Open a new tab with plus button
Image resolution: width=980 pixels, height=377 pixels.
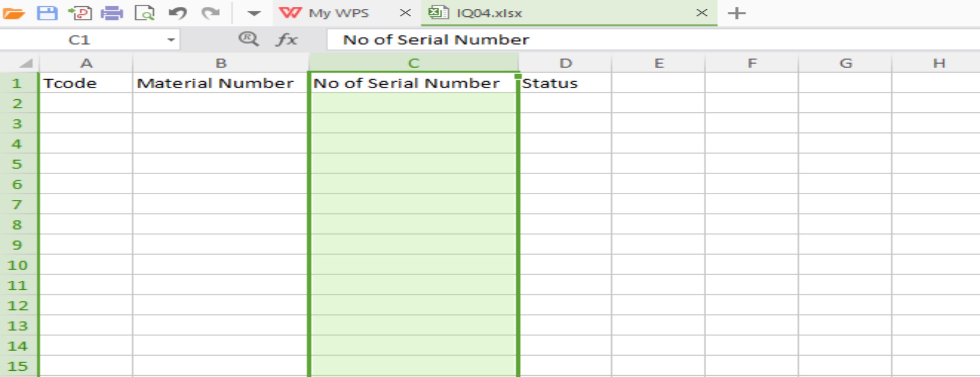[736, 13]
